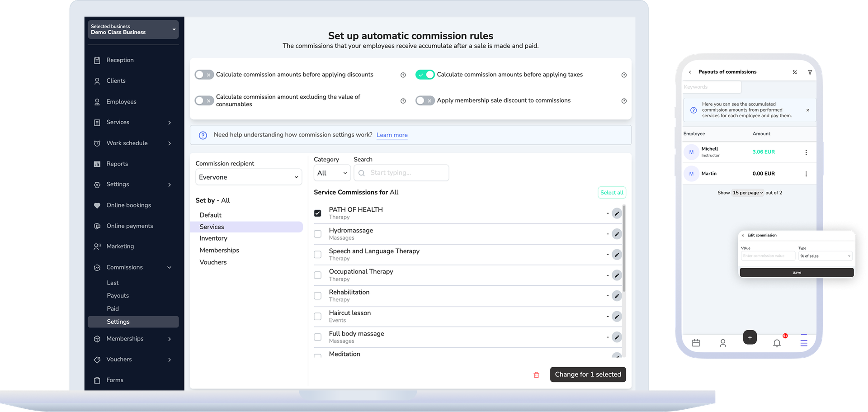The height and width of the screenshot is (412, 868).
Task: Select Inventory under Set by
Action: (213, 238)
